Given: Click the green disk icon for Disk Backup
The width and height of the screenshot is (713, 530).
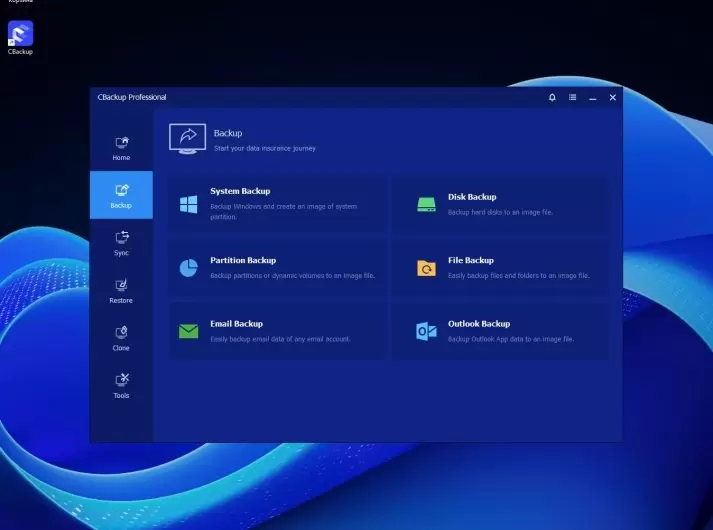Looking at the screenshot, I should coord(427,204).
